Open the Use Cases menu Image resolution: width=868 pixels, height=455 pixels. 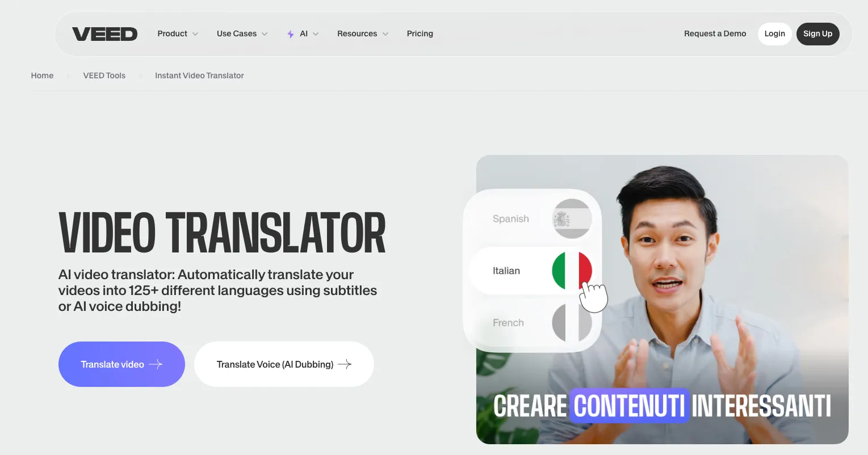pos(237,33)
